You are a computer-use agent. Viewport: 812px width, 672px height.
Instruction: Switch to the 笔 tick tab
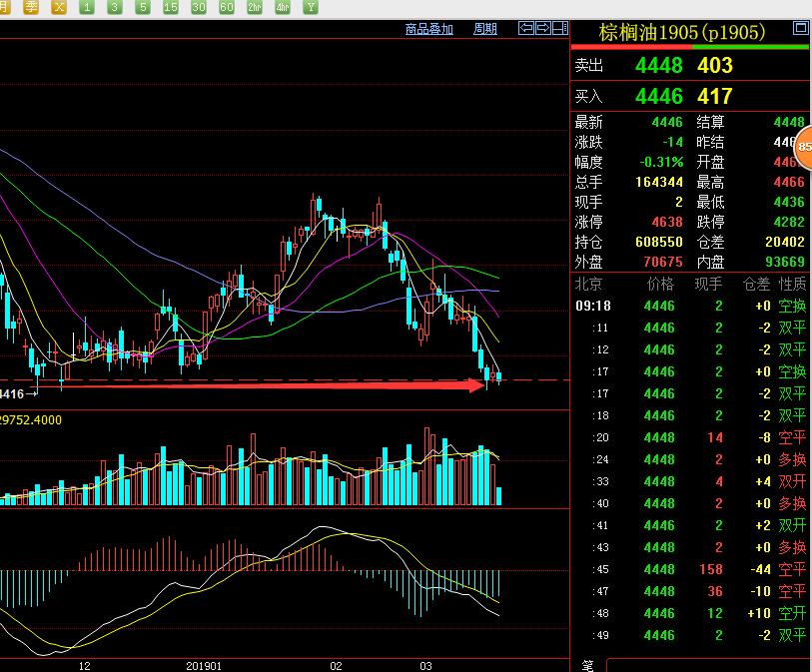[x=587, y=664]
